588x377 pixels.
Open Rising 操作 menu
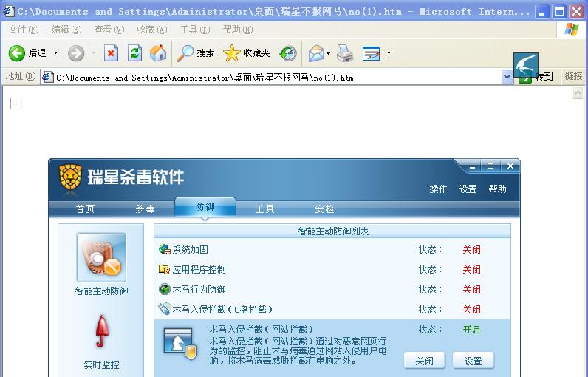[438, 188]
